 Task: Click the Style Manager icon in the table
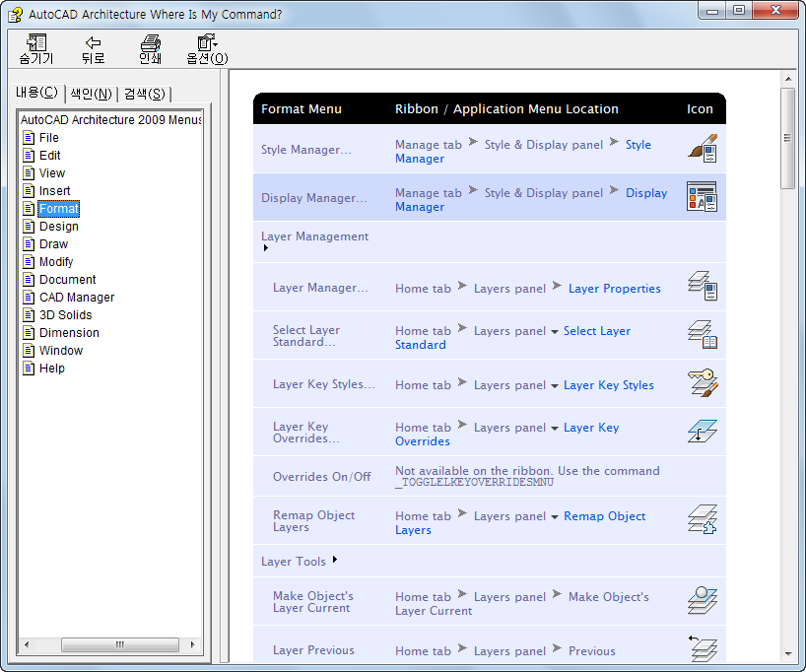click(x=703, y=148)
